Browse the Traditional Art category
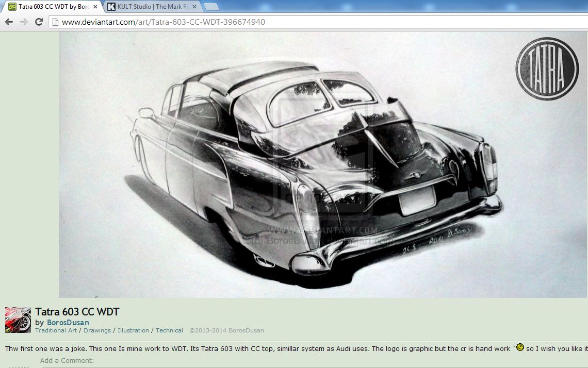 (56, 330)
